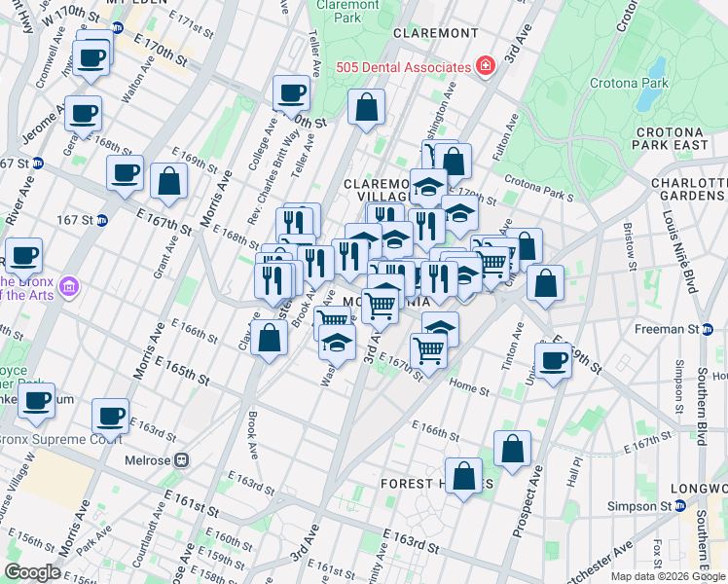This screenshot has width=728, height=584.
Task: Click the leftmost fork-and-knife marker near Webster Ave
Action: point(273,282)
